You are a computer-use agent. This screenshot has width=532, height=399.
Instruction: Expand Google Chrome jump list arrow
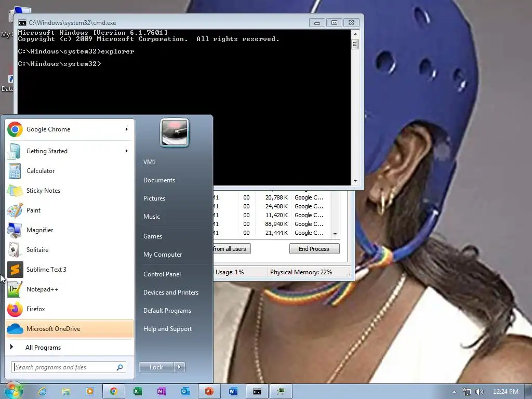pyautogui.click(x=127, y=129)
